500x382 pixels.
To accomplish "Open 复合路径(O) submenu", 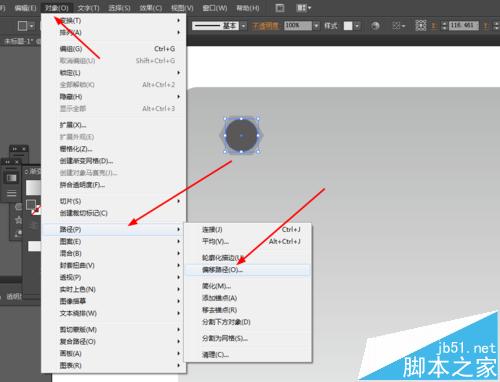I will point(113,342).
